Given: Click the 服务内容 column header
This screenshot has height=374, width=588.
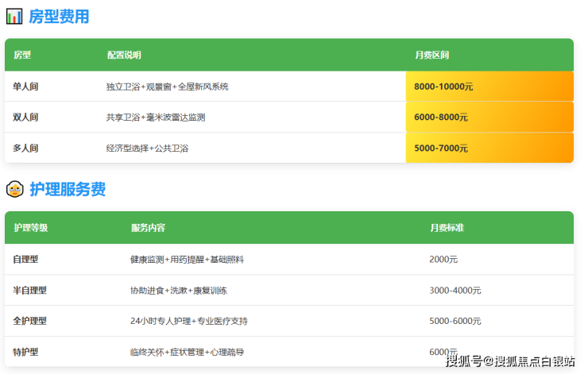Looking at the screenshot, I should coord(148,228).
